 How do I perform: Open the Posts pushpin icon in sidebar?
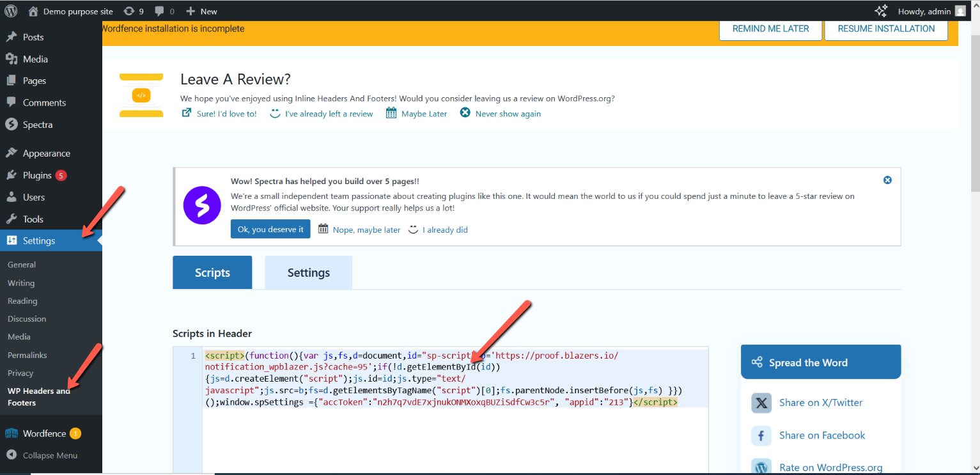pos(12,37)
